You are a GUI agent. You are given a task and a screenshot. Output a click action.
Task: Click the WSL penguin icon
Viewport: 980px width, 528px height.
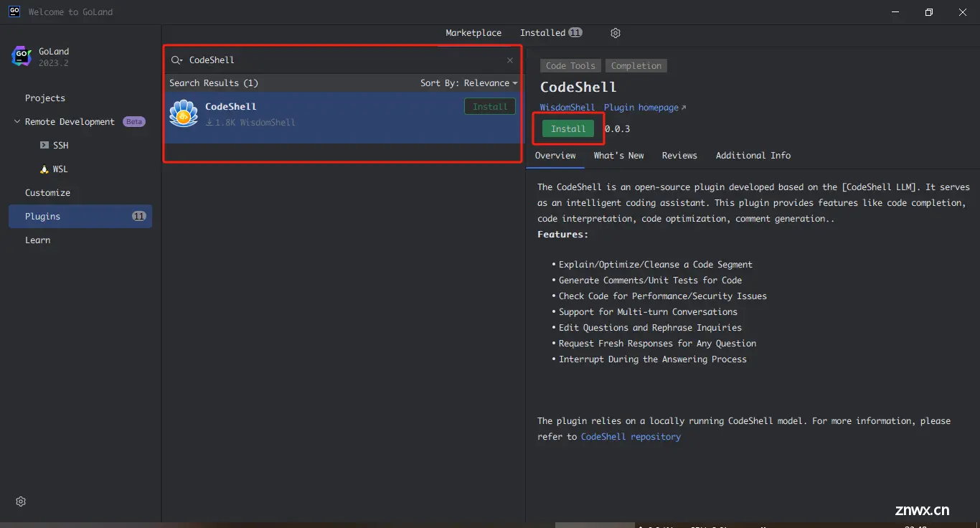(x=44, y=169)
